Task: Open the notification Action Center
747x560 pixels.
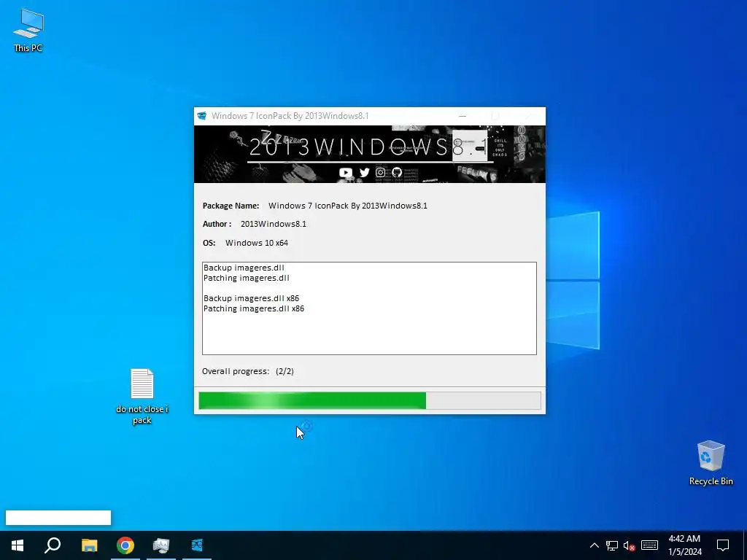Action: point(723,545)
